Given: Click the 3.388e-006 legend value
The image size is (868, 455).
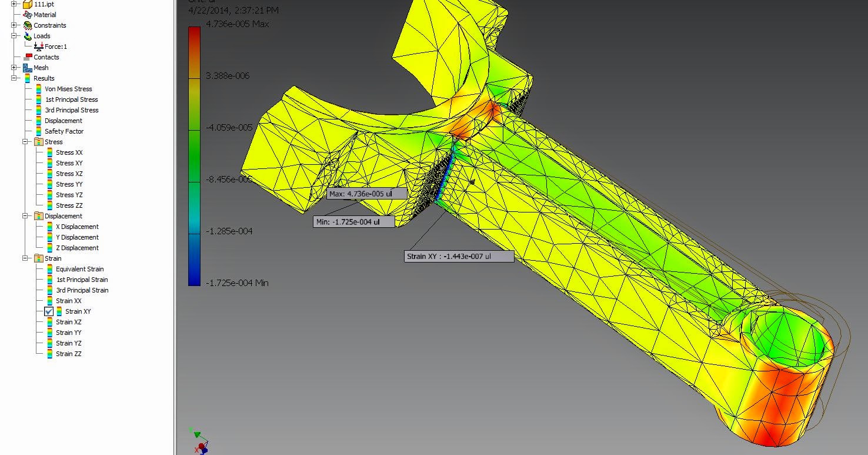Looking at the screenshot, I should [x=228, y=76].
